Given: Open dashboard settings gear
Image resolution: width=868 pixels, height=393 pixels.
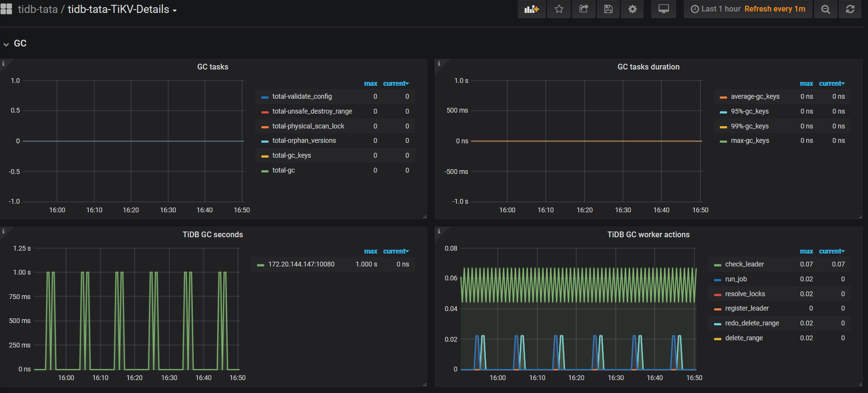Looking at the screenshot, I should click(x=633, y=9).
